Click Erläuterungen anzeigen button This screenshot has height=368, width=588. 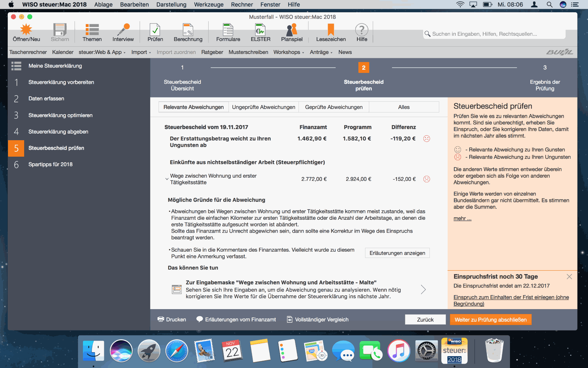pos(397,253)
